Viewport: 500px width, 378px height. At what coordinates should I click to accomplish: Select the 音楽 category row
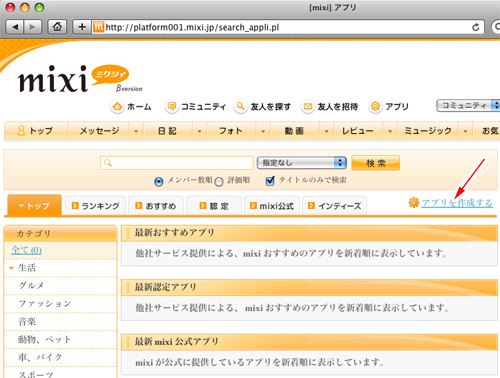point(60,322)
